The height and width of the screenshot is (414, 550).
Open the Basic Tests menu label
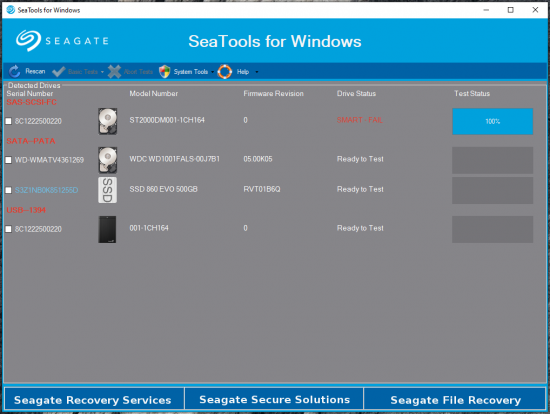(x=83, y=72)
